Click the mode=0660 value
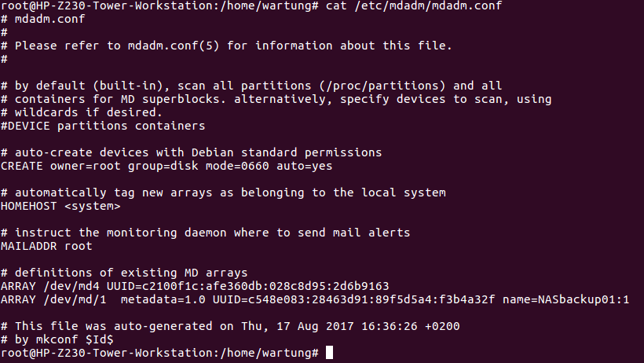 [x=237, y=166]
